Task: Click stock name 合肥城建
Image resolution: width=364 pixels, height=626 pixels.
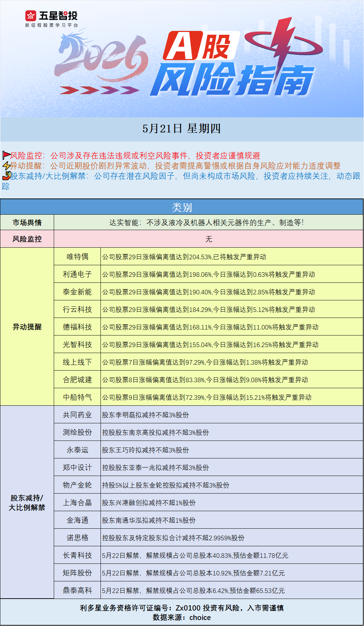Action: click(x=77, y=379)
